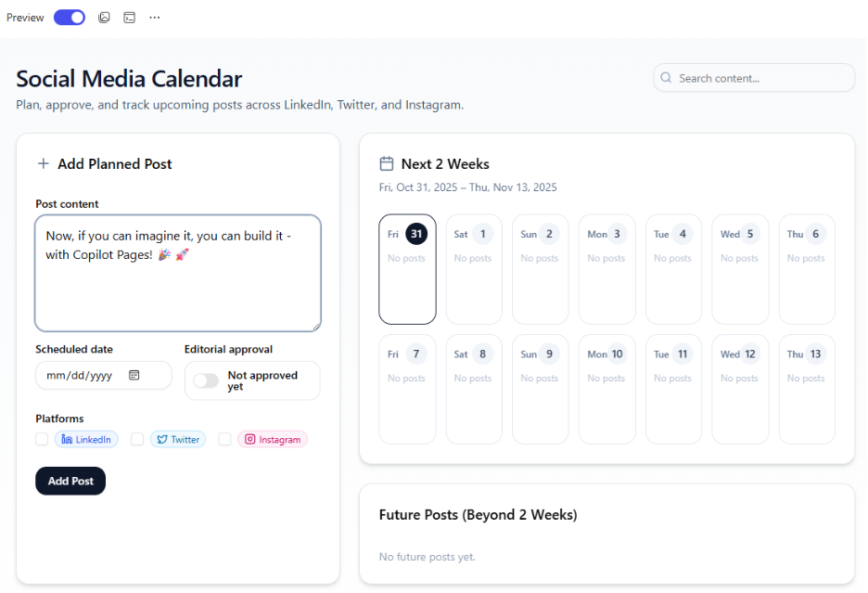Select the LinkedIn platform icon

[x=66, y=439]
